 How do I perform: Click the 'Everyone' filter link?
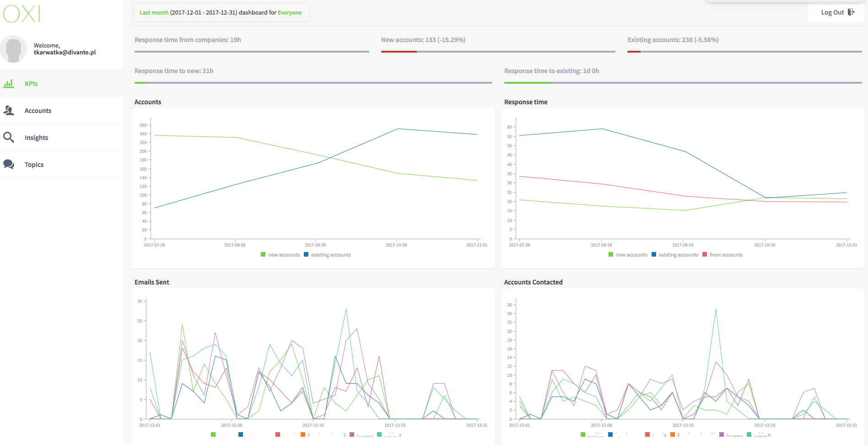(x=290, y=13)
